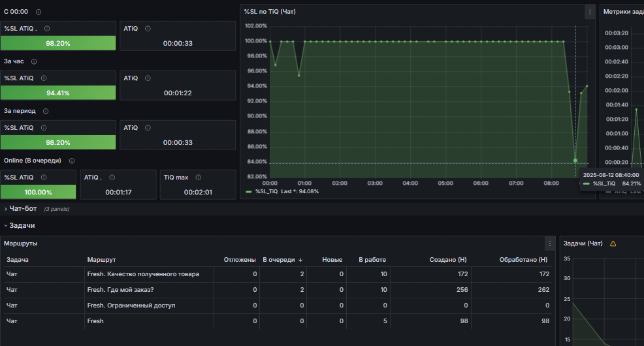Sort table by 'Маршрут' column header
644x346 pixels.
(x=101, y=260)
